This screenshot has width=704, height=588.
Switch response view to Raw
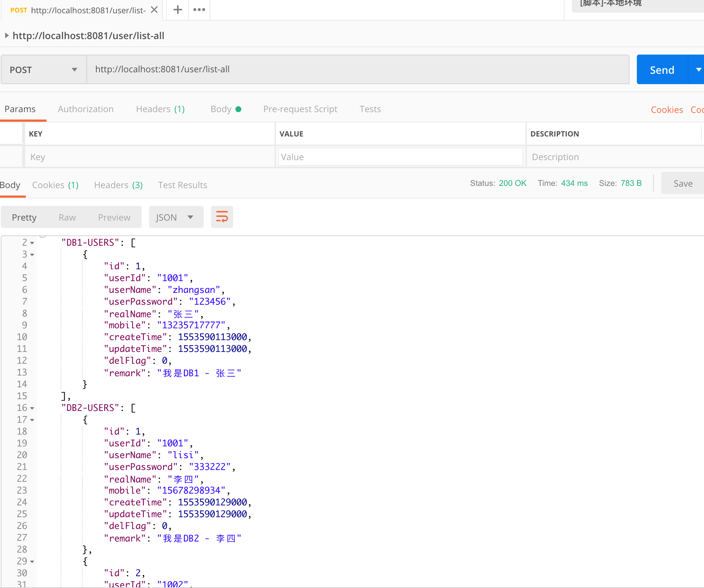click(x=67, y=217)
